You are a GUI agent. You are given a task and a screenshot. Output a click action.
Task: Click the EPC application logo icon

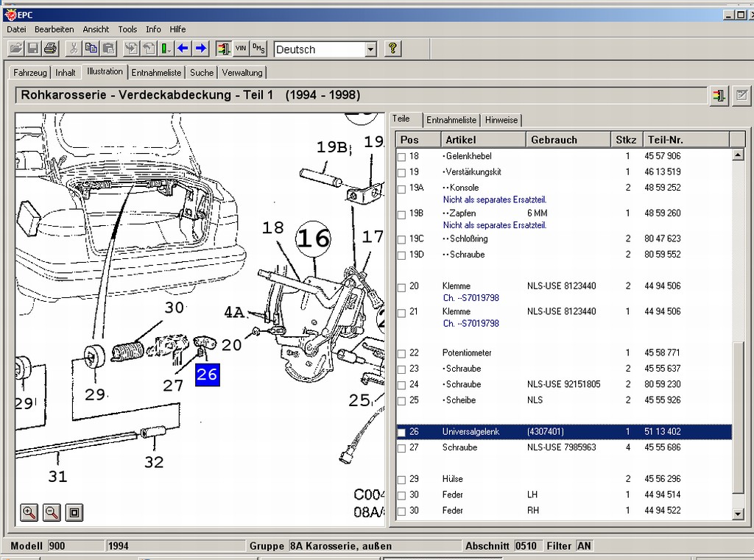(10, 15)
